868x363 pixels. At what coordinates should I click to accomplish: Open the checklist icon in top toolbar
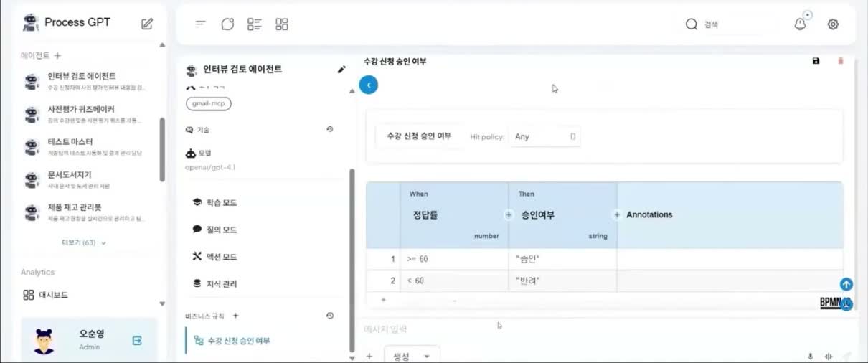pyautogui.click(x=254, y=24)
